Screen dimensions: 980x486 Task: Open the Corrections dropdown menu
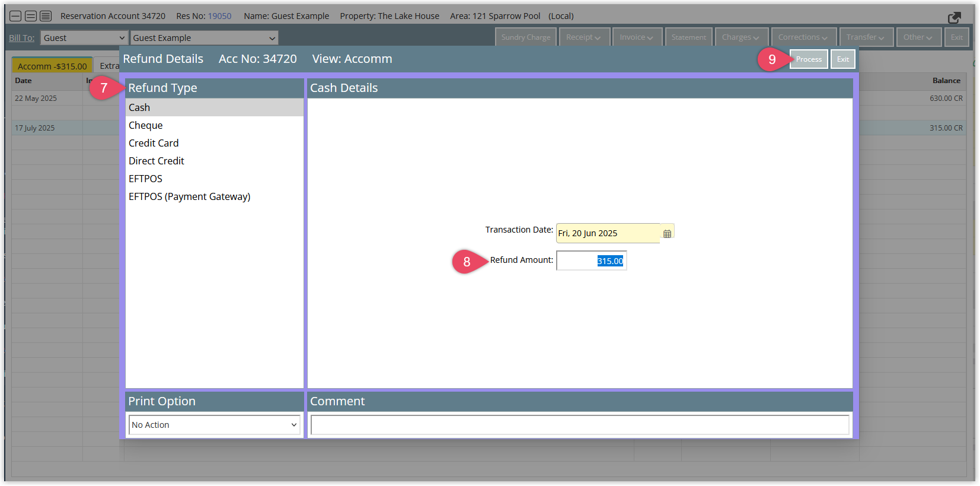tap(803, 37)
